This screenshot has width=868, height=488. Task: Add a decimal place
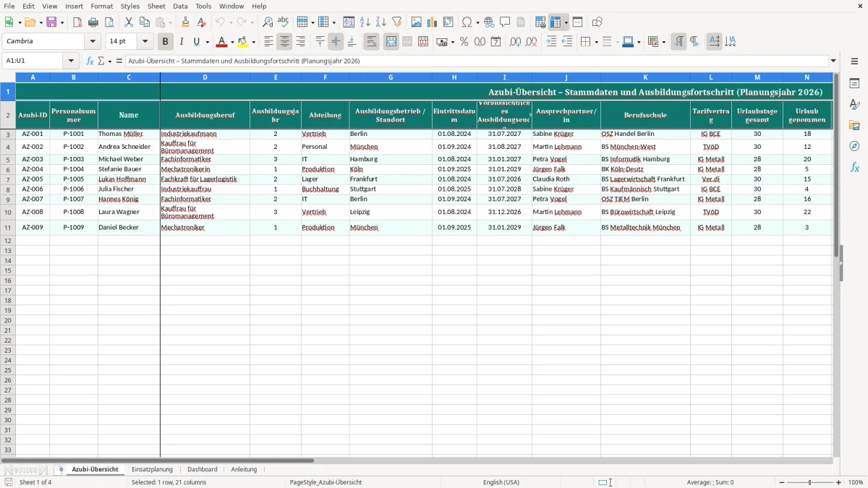(x=516, y=42)
